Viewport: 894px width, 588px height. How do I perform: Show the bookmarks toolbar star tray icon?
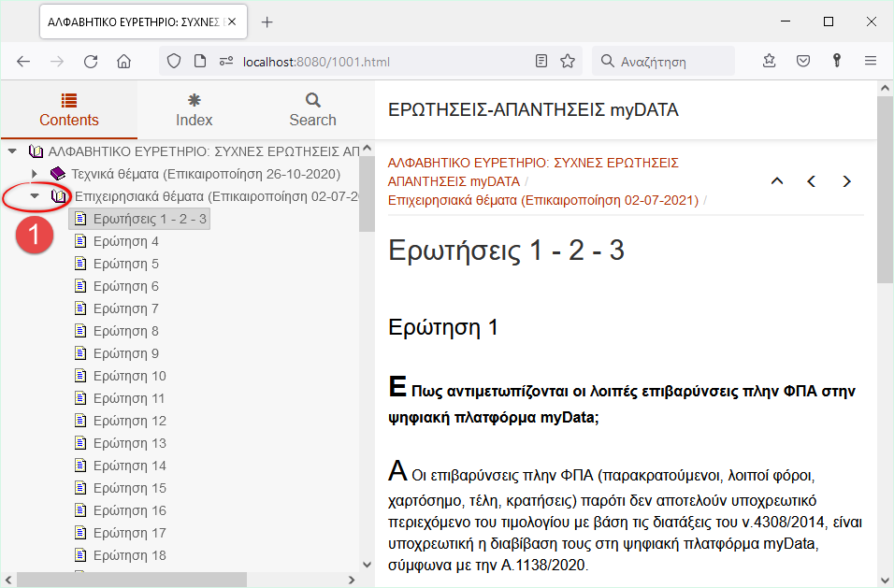(x=769, y=61)
